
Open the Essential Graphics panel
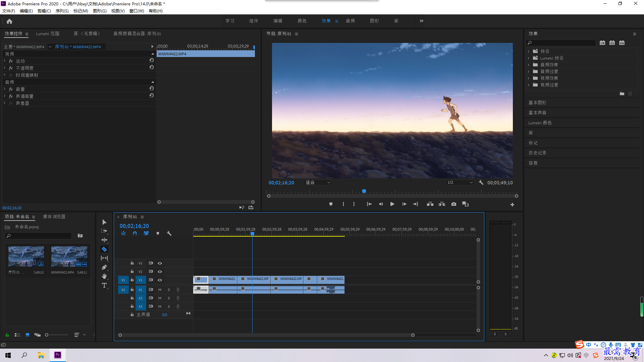[x=537, y=103]
